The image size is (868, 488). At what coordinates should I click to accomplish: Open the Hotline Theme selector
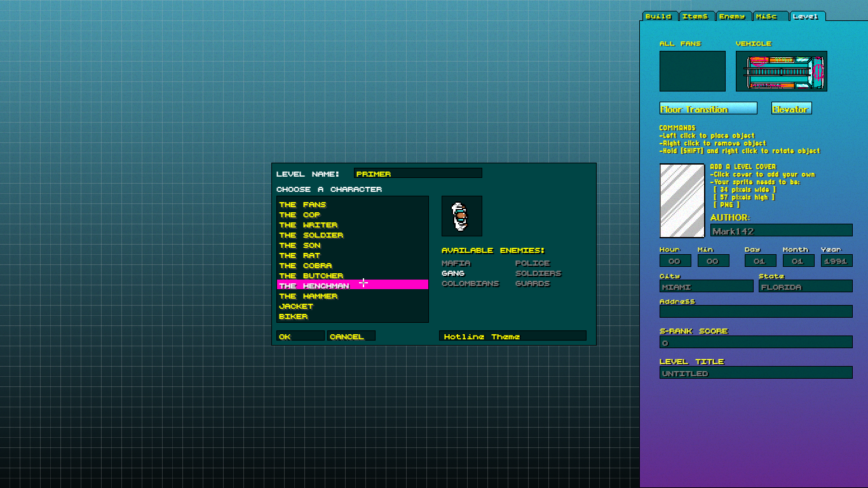point(513,336)
